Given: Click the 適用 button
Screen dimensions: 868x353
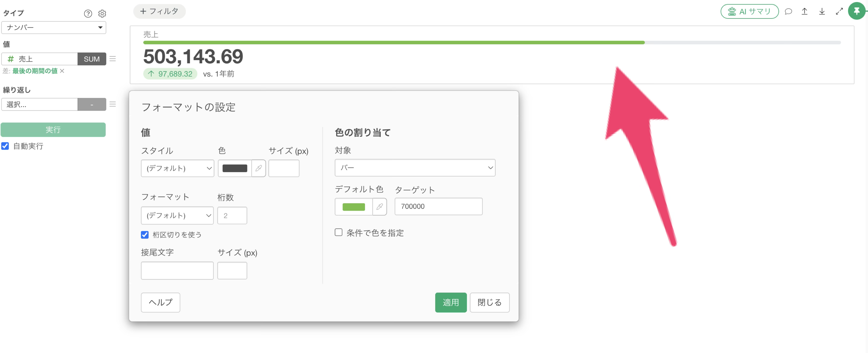Looking at the screenshot, I should tap(451, 302).
